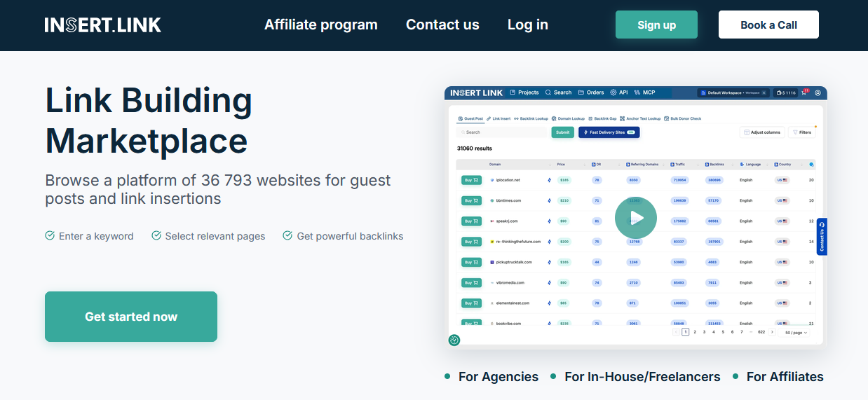The width and height of the screenshot is (868, 400).
Task: Click the fast delivery bolt icon for speakrj.com
Action: 549,221
